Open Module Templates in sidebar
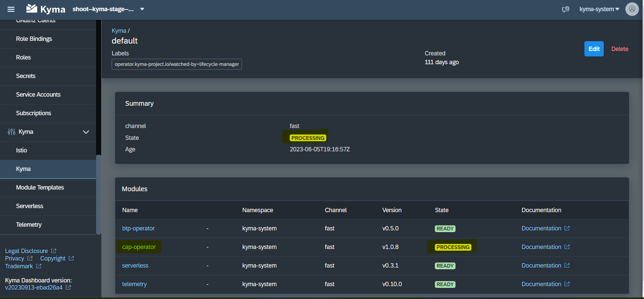The height and width of the screenshot is (299, 644). [x=48, y=188]
